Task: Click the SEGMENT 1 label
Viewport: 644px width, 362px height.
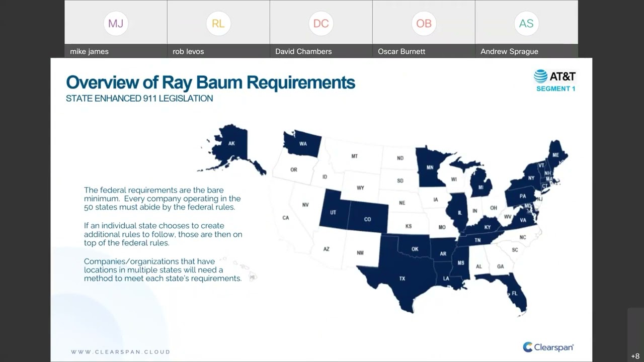Action: (x=555, y=88)
